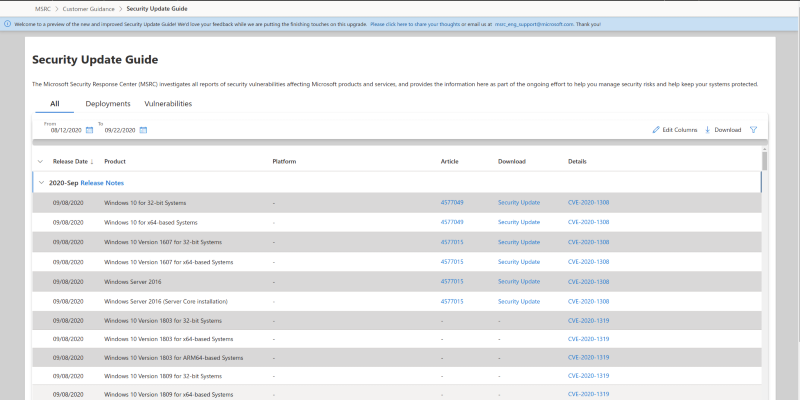The image size is (800, 400).
Task: Select 'Windows 10 Version 1809 for 32-bit Systems' cell
Action: point(163,376)
